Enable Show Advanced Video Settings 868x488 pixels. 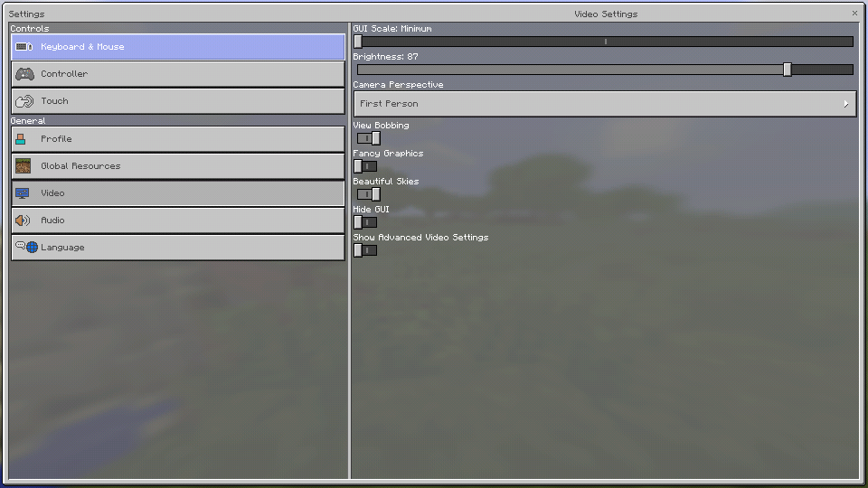pyautogui.click(x=365, y=250)
